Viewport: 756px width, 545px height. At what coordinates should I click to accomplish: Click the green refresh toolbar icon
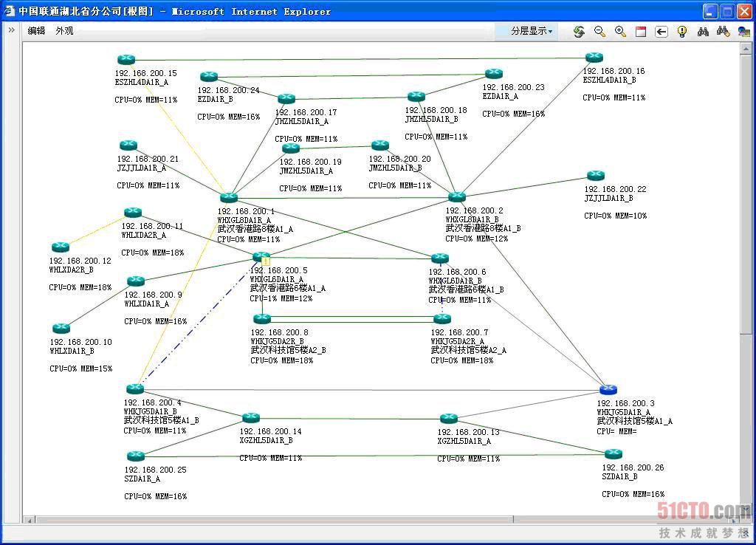coord(579,32)
